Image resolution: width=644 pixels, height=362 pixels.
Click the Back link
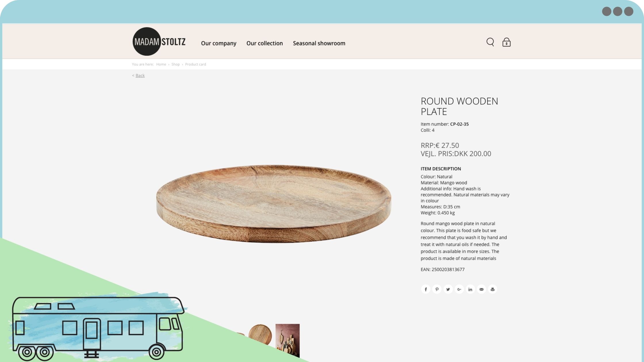pyautogui.click(x=140, y=76)
